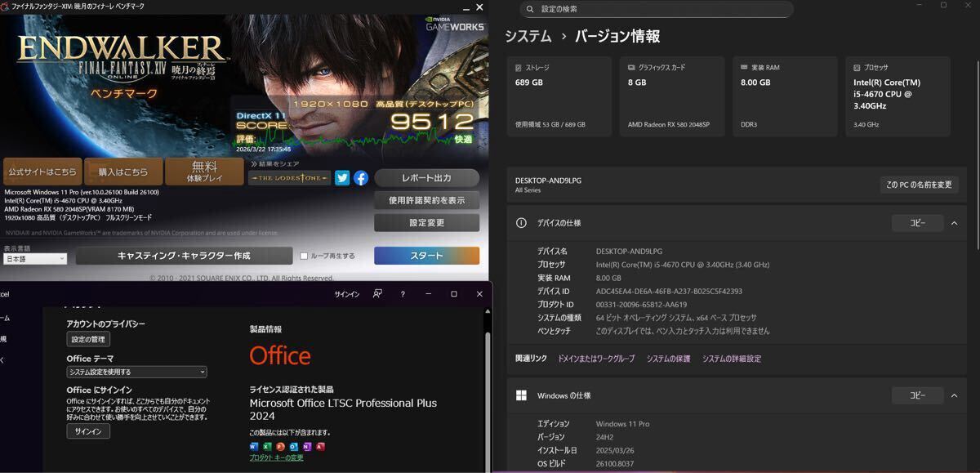
Task: Click the Word icon under included products
Action: [254, 446]
